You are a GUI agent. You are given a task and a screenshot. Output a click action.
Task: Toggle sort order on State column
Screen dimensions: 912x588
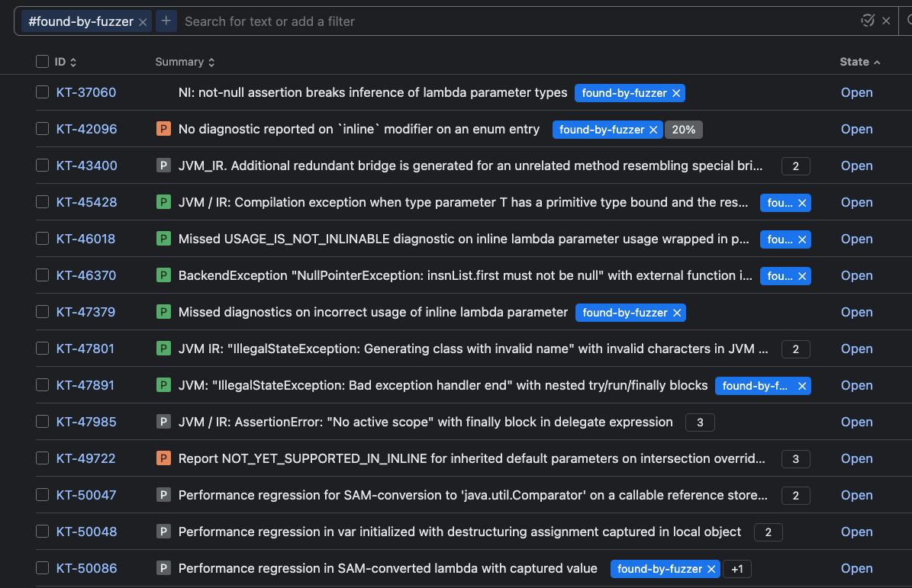click(x=859, y=62)
